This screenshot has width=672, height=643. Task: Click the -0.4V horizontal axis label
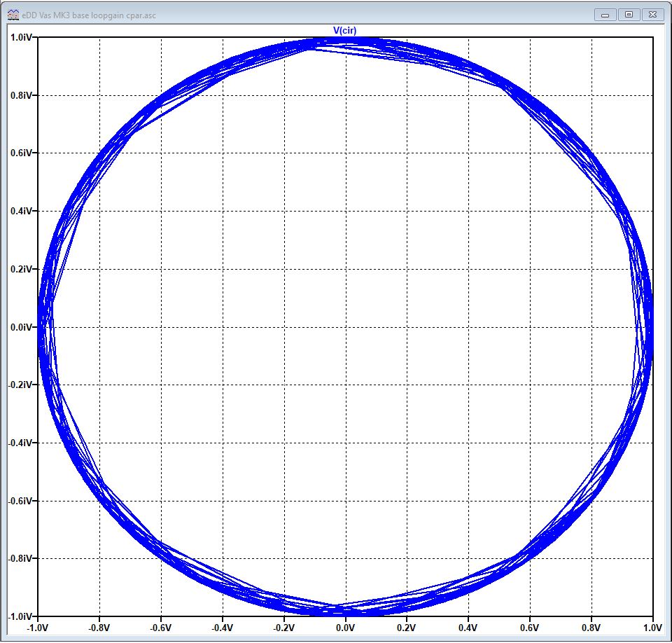(x=223, y=628)
